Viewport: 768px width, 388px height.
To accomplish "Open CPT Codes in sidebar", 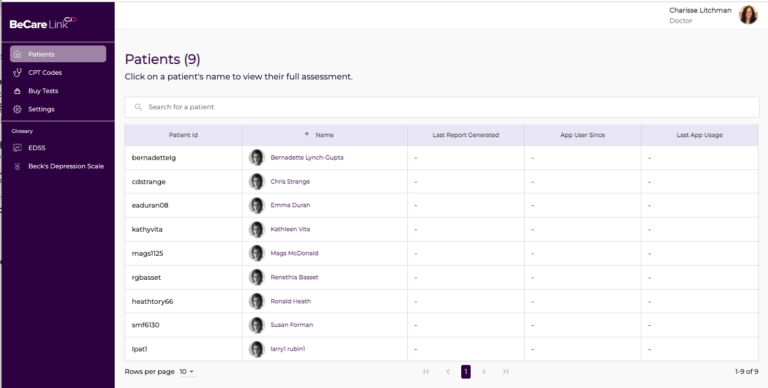I will (45, 73).
